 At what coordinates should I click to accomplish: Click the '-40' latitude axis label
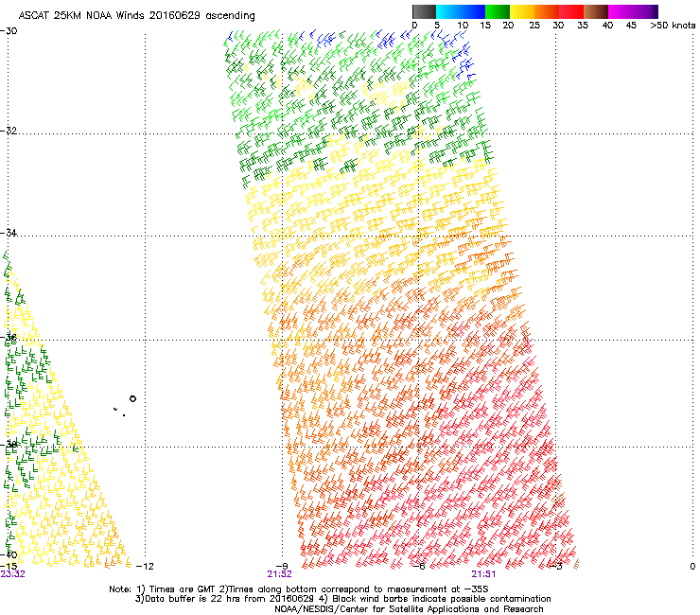9,554
